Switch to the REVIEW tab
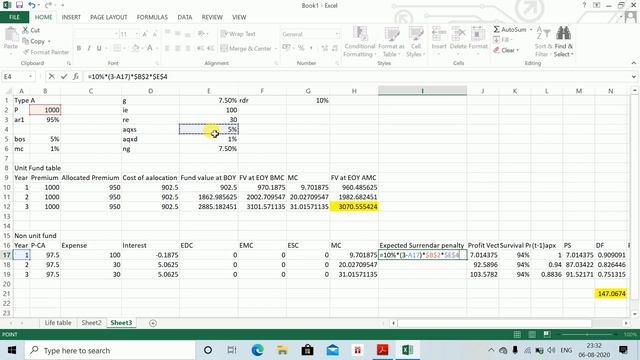This screenshot has height=360, width=640. (x=212, y=17)
